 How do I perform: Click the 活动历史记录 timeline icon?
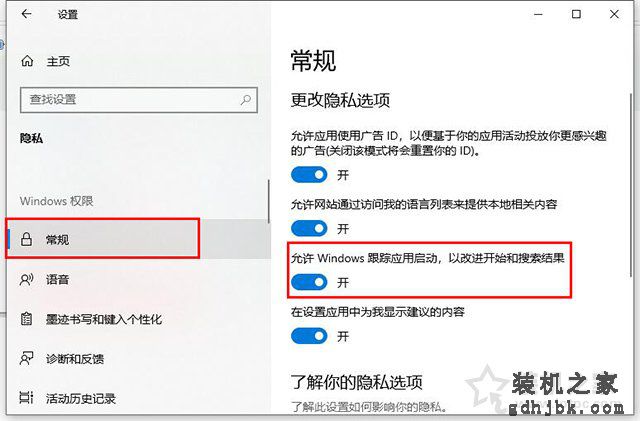pyautogui.click(x=27, y=397)
